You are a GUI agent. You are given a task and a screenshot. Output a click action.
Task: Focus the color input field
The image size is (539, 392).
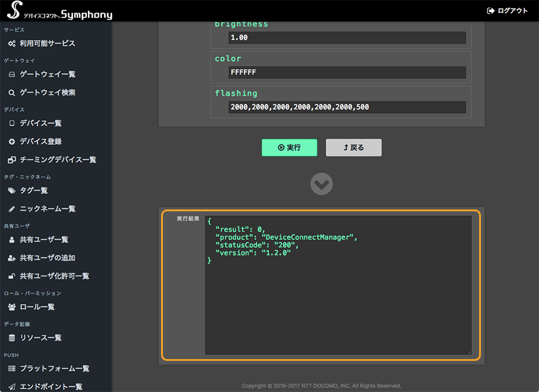point(347,72)
